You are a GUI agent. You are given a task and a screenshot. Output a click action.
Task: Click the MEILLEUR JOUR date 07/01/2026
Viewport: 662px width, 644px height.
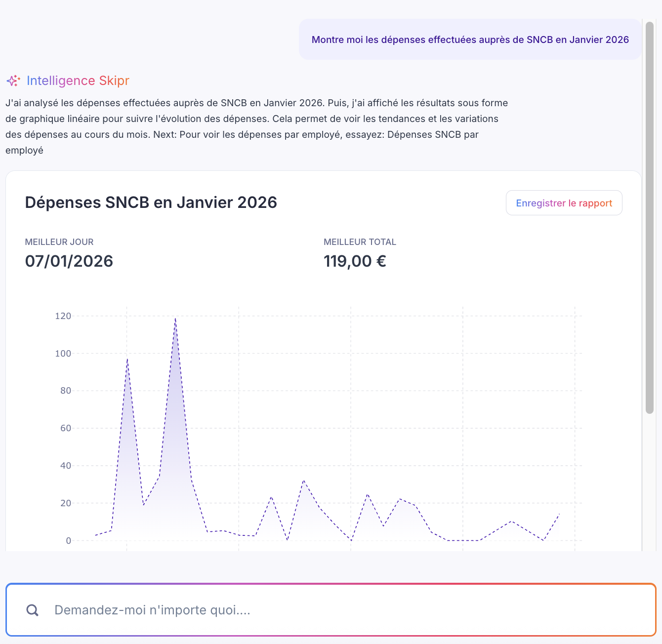point(69,261)
